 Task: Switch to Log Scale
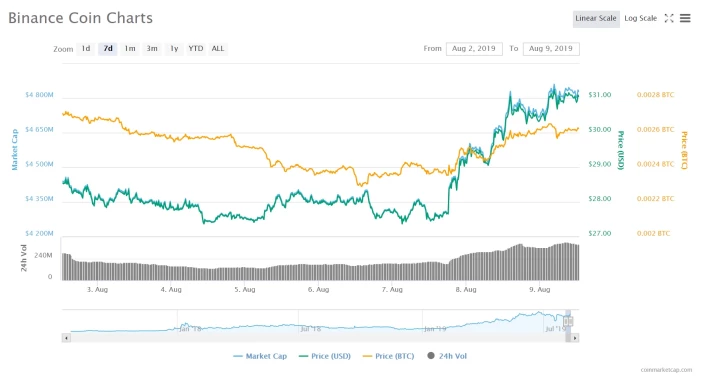(x=640, y=19)
